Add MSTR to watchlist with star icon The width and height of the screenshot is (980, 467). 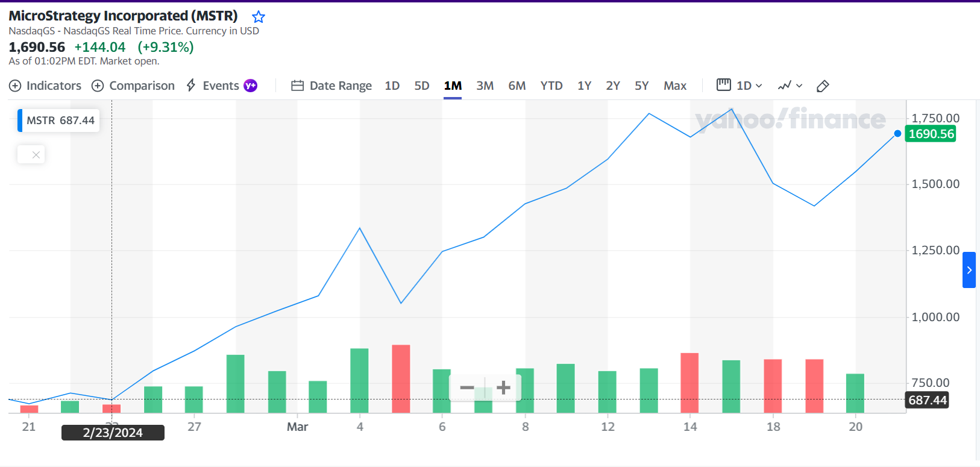pyautogui.click(x=259, y=17)
